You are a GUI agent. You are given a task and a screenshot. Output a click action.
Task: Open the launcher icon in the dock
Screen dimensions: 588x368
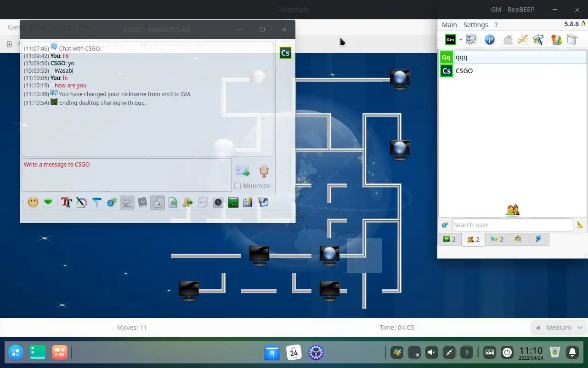pos(15,353)
